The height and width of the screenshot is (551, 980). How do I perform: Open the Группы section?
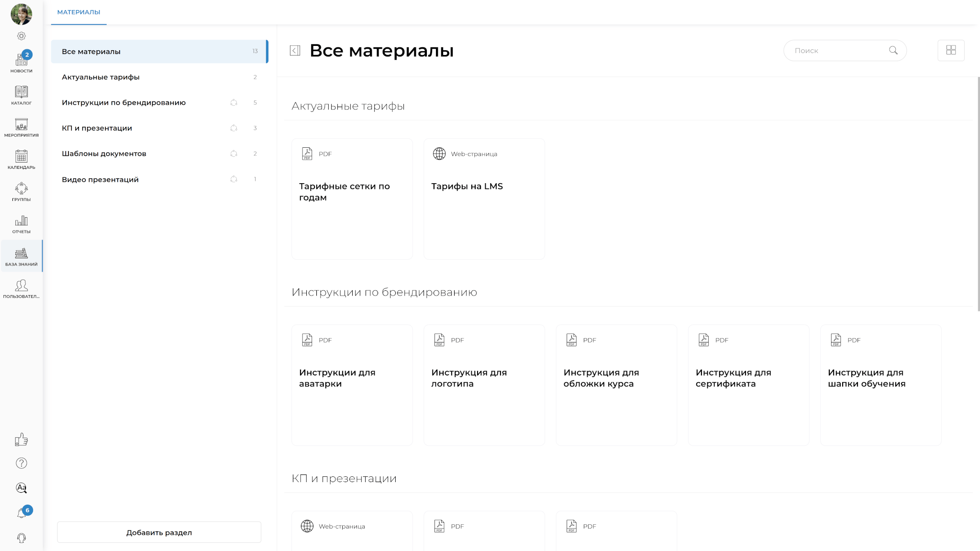21,190
